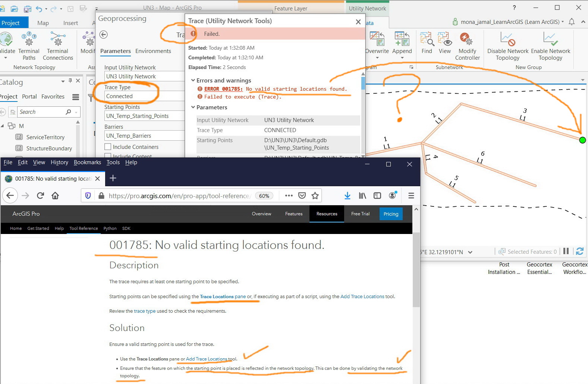Click the View subnetwork icon
The image size is (588, 384).
tap(444, 39)
